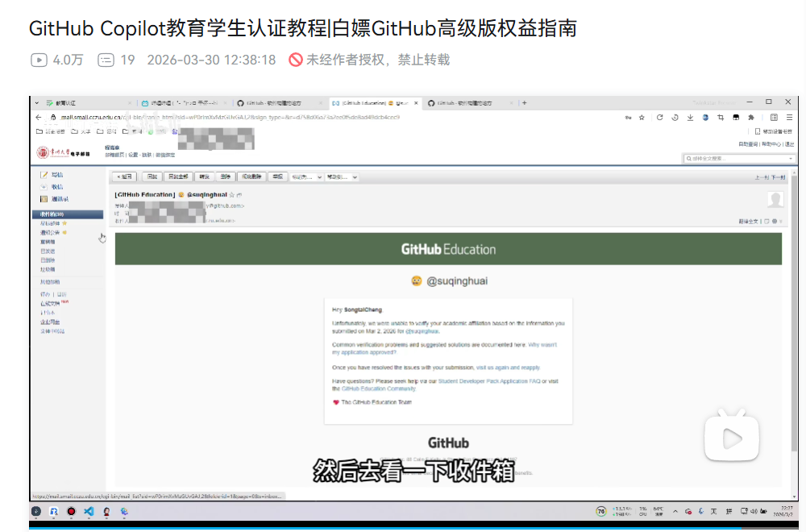Click the 返回 back button in mail toolbar
This screenshot has height=532, width=806.
coord(124,177)
